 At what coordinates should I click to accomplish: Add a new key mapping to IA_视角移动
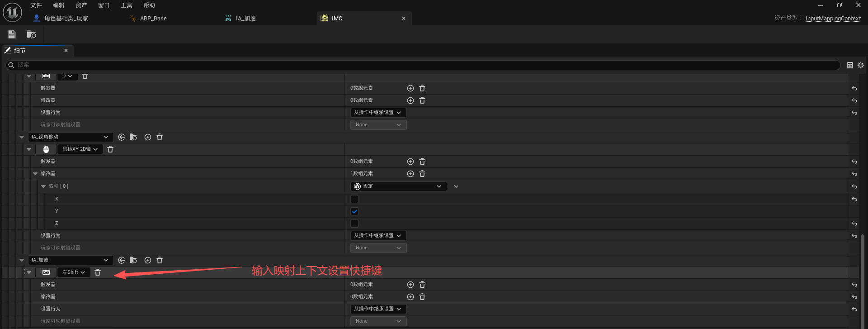tap(148, 137)
